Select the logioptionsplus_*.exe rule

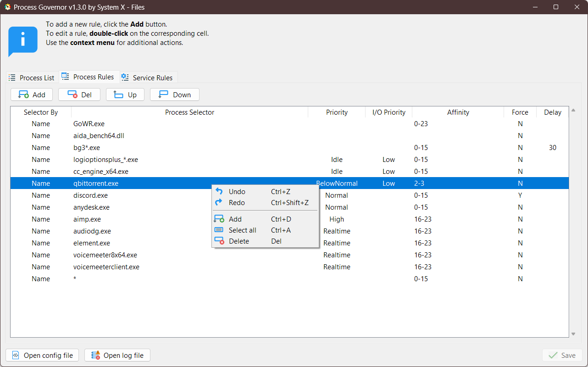point(289,160)
